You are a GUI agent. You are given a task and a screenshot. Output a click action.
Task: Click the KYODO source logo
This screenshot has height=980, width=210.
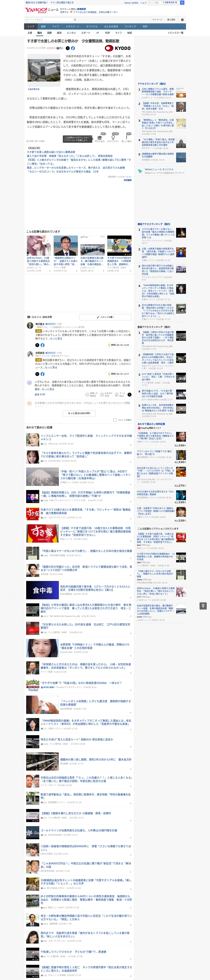tap(118, 48)
